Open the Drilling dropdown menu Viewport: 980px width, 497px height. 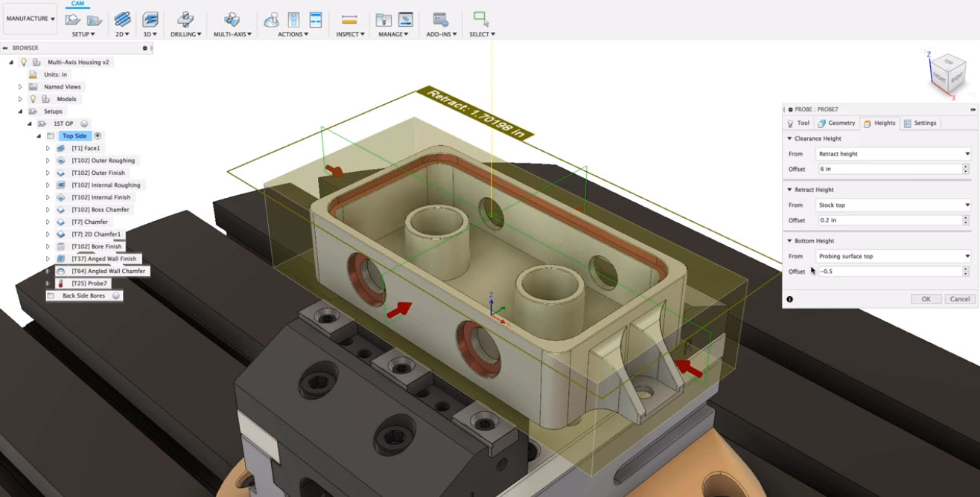(x=185, y=34)
